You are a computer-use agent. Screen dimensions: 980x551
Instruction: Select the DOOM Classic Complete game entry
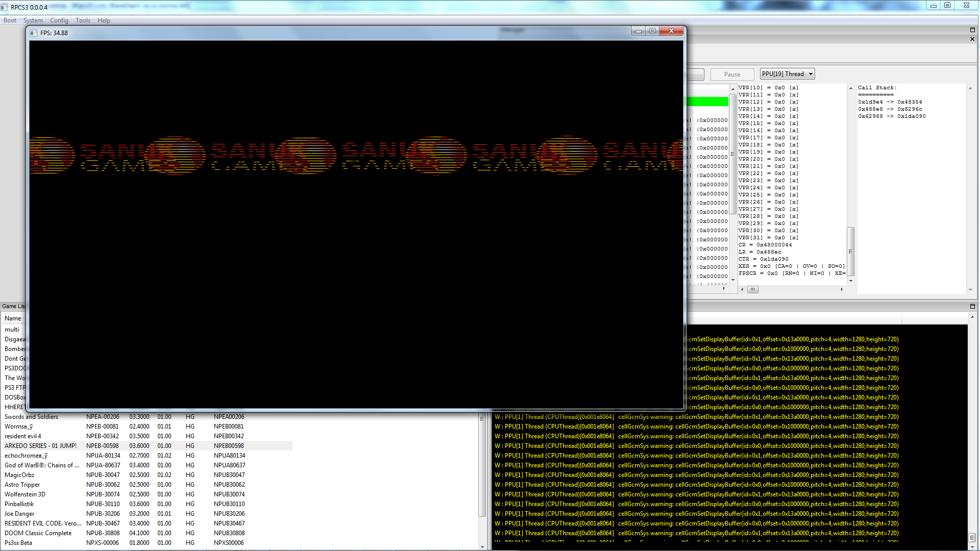(x=38, y=533)
